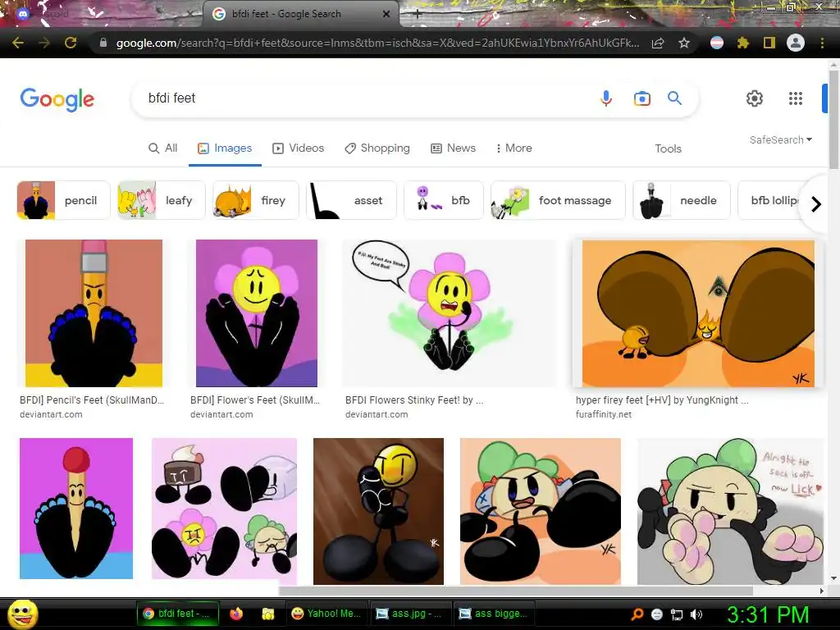Image resolution: width=840 pixels, height=630 pixels.
Task: Open the 'BFDI Flowers Stinky Feet!' result title
Action: (414, 400)
